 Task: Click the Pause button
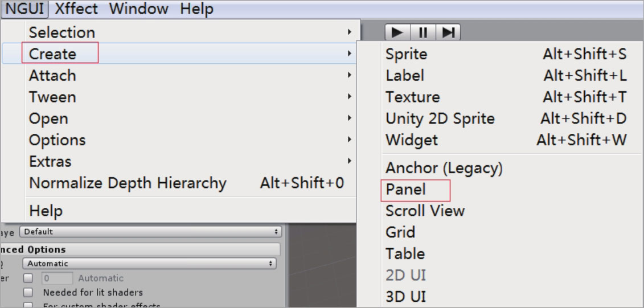423,32
